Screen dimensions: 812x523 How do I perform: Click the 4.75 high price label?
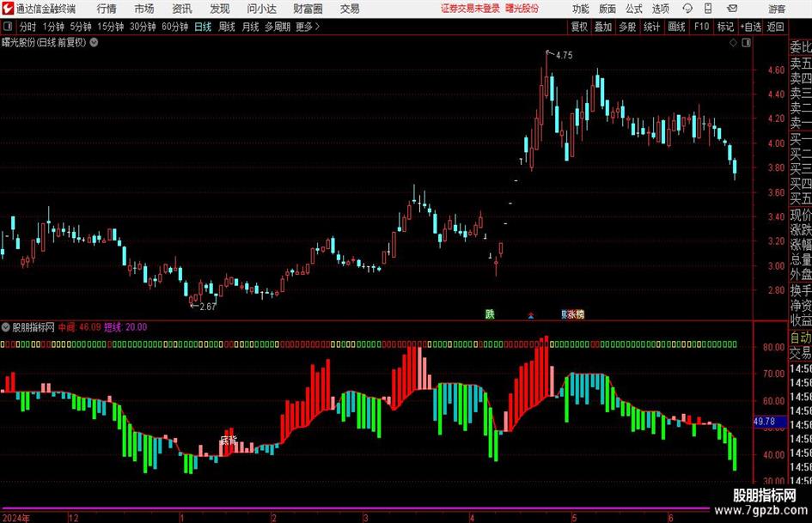coord(564,56)
